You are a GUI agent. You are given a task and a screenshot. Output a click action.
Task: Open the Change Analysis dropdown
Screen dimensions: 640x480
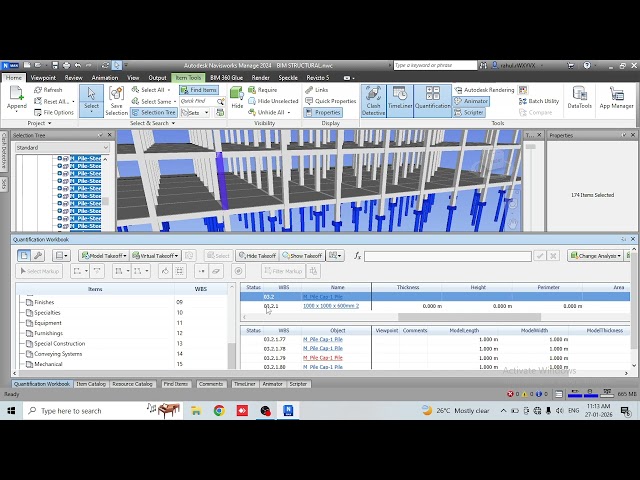596,256
